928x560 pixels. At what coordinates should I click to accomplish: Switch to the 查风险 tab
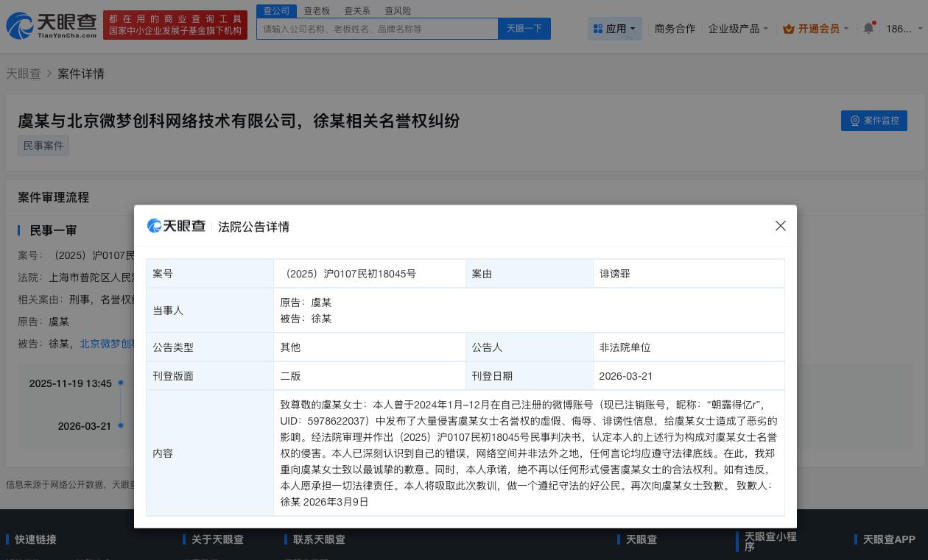pyautogui.click(x=397, y=10)
